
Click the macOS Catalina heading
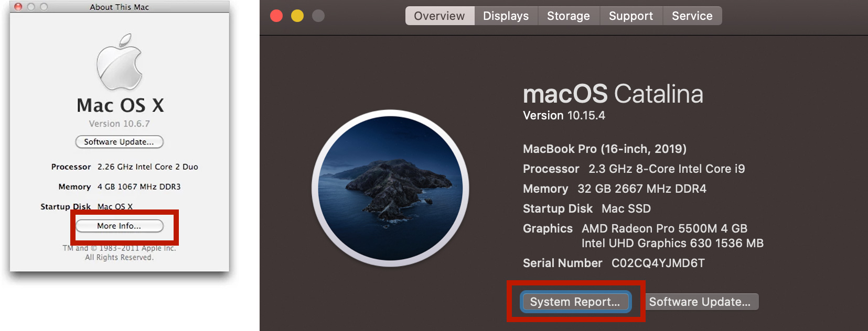tap(613, 94)
